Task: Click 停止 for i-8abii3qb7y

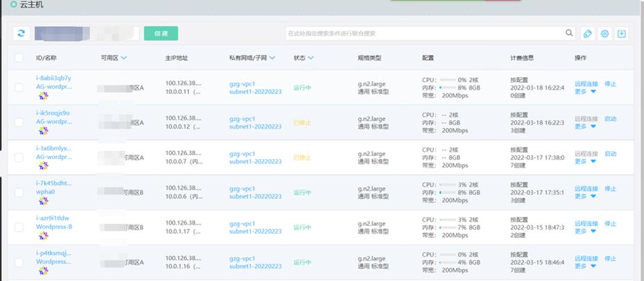Action: pos(611,84)
